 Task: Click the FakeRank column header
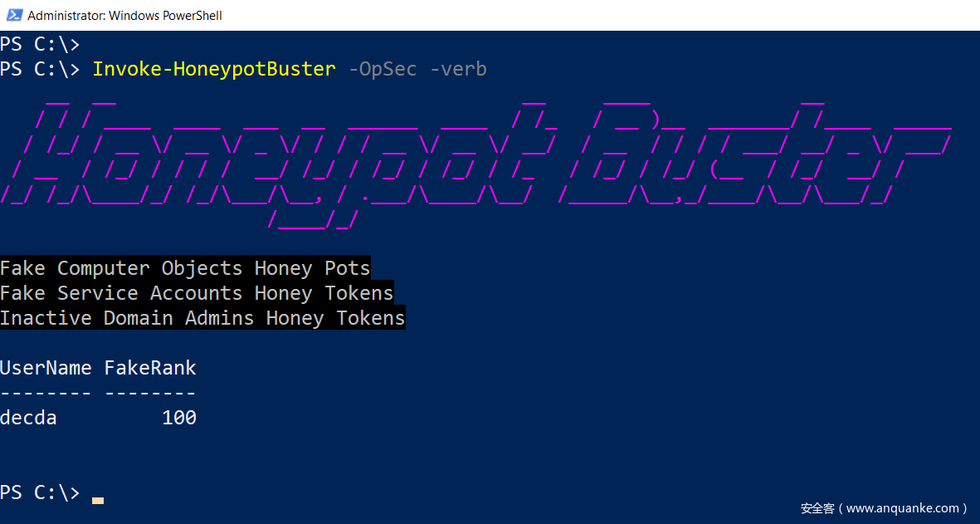(150, 368)
